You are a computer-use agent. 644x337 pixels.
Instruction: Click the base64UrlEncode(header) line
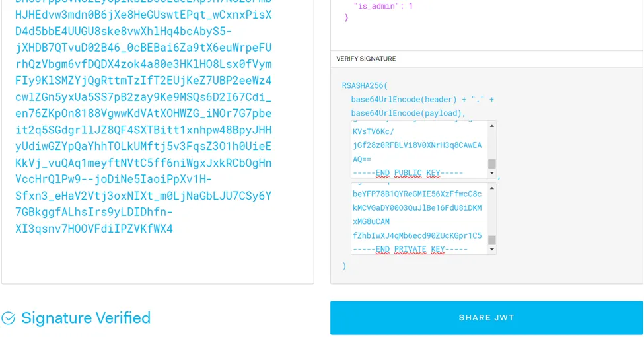click(x=421, y=100)
